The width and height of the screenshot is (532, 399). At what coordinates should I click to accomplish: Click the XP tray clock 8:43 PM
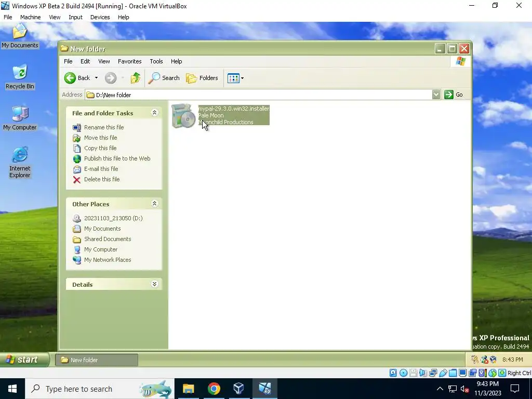(x=512, y=360)
